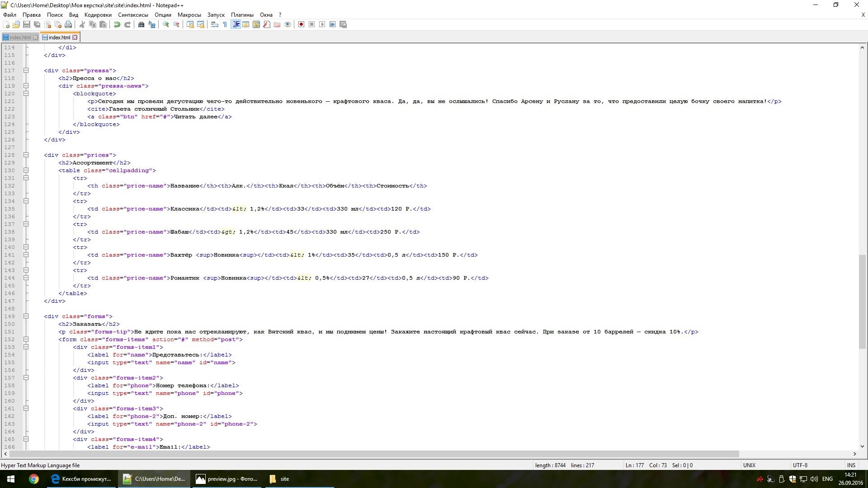Click the Undo toolbar icon

pyautogui.click(x=117, y=24)
